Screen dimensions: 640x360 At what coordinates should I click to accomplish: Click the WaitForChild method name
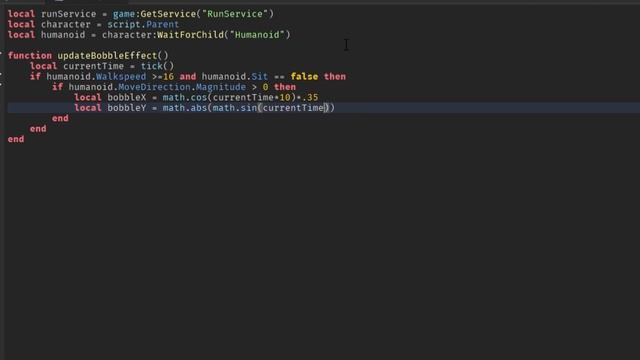[190, 35]
